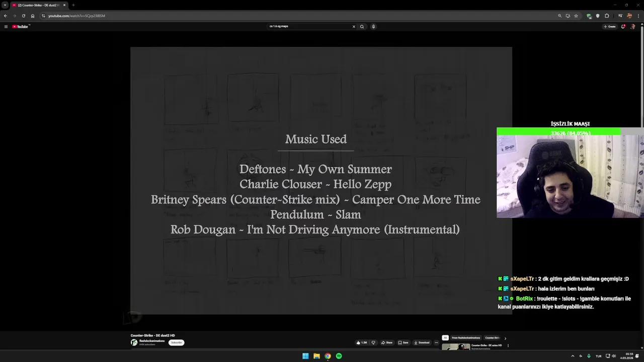Like the video with 1.5M likes
Viewport: 644px width, 362px height.
[361, 342]
